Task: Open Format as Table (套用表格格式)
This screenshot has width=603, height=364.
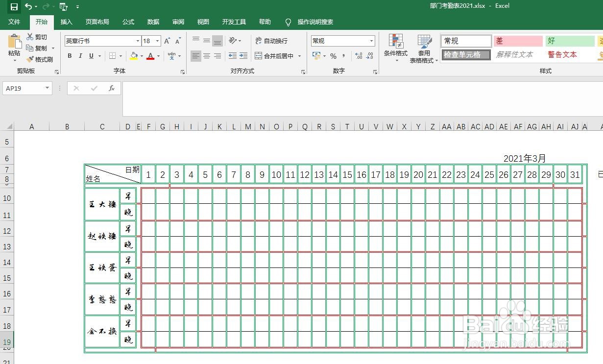Action: click(424, 48)
